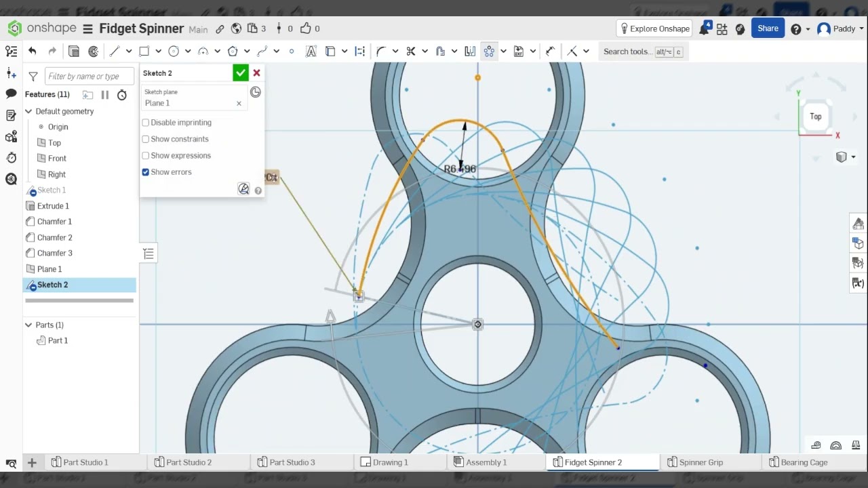
Task: Open the Paddy user account menu
Action: coord(840,28)
